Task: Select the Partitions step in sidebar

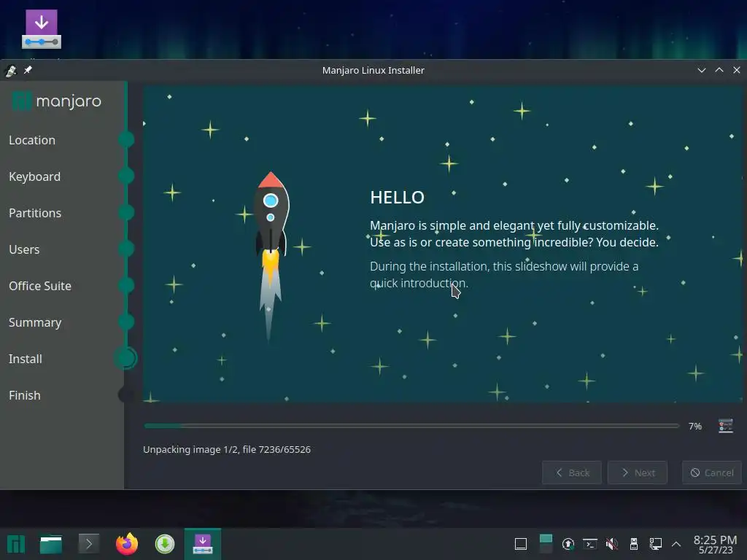Action: pos(35,213)
